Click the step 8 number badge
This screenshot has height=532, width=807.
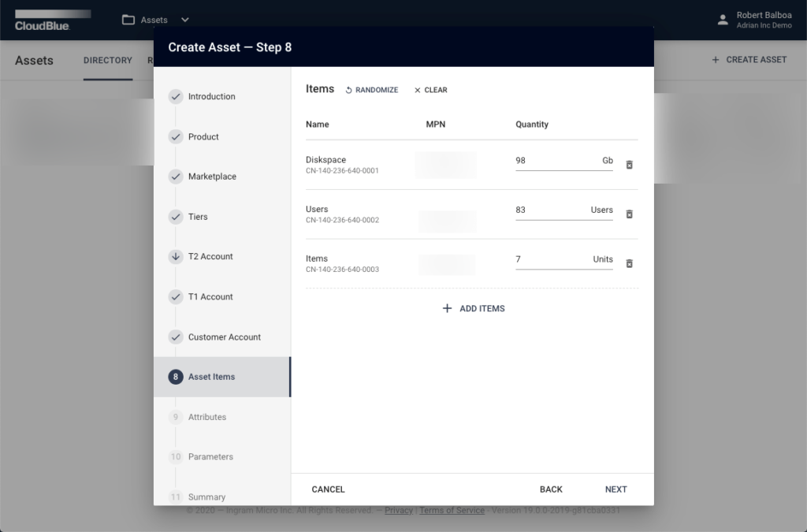pyautogui.click(x=176, y=377)
